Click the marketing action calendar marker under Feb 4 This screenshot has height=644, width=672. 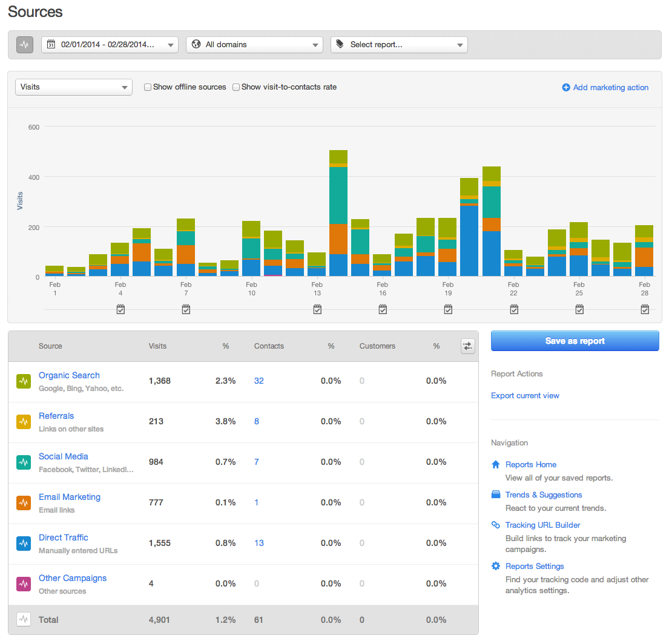click(120, 309)
